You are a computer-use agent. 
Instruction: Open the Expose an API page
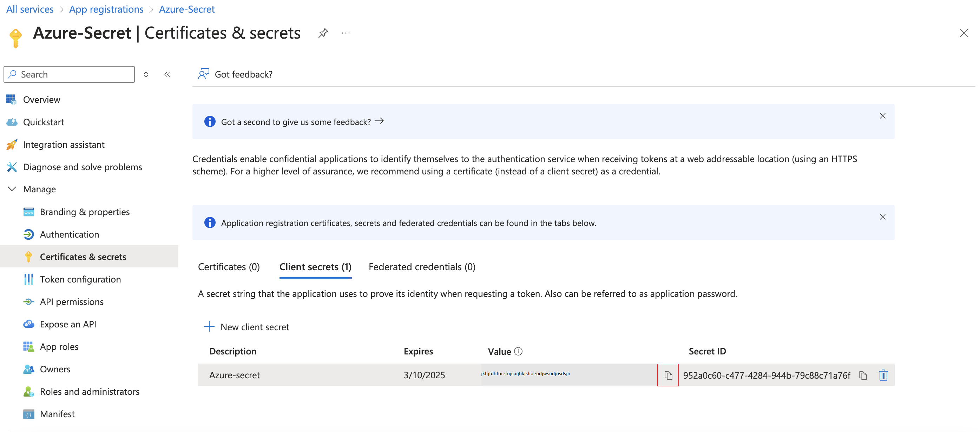pos(68,324)
